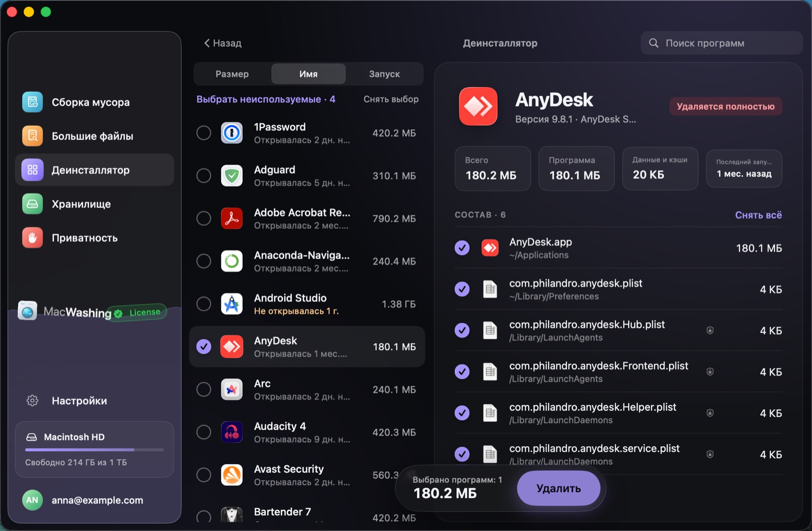Click Снять выбор link

click(x=391, y=99)
